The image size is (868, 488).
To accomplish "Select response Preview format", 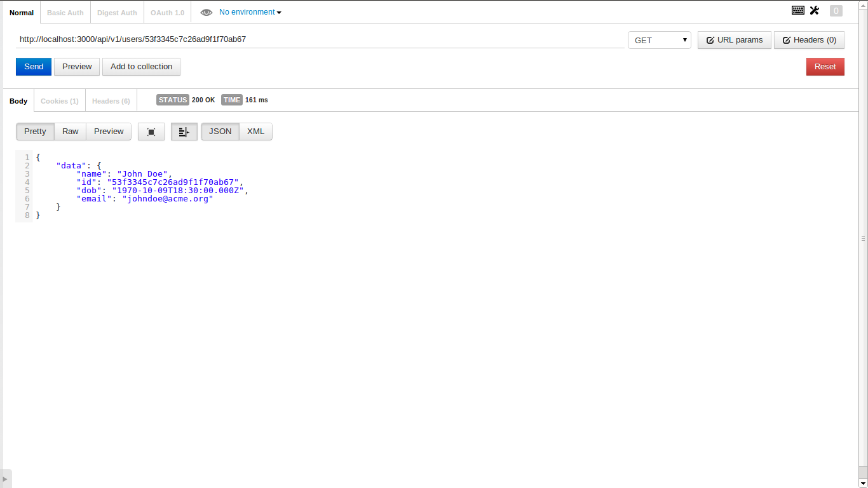I will coord(109,132).
